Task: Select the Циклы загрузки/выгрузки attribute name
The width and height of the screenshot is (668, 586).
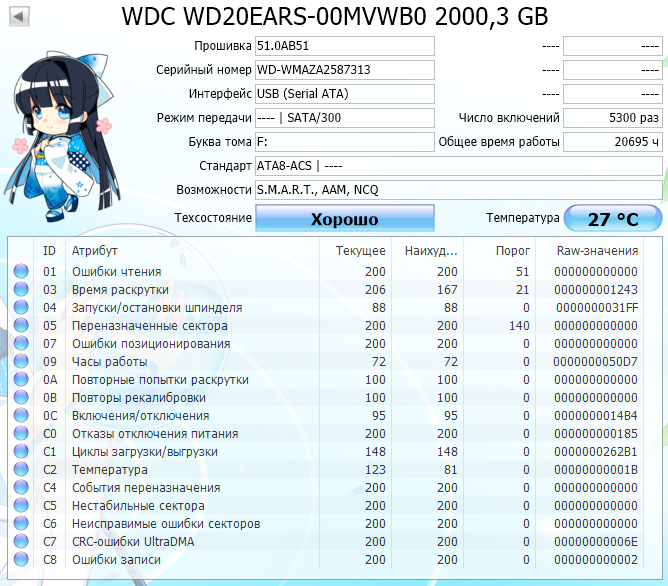Action: coord(144,451)
